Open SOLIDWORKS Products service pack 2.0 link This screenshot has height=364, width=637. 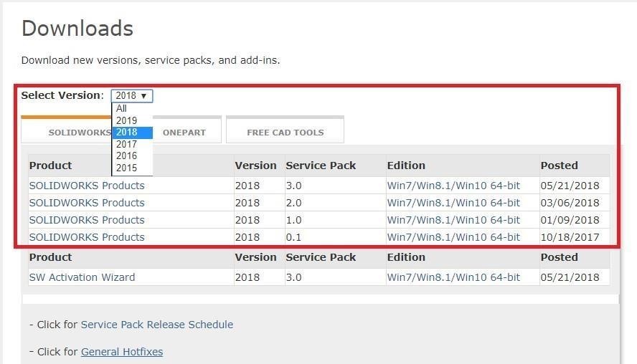point(87,203)
